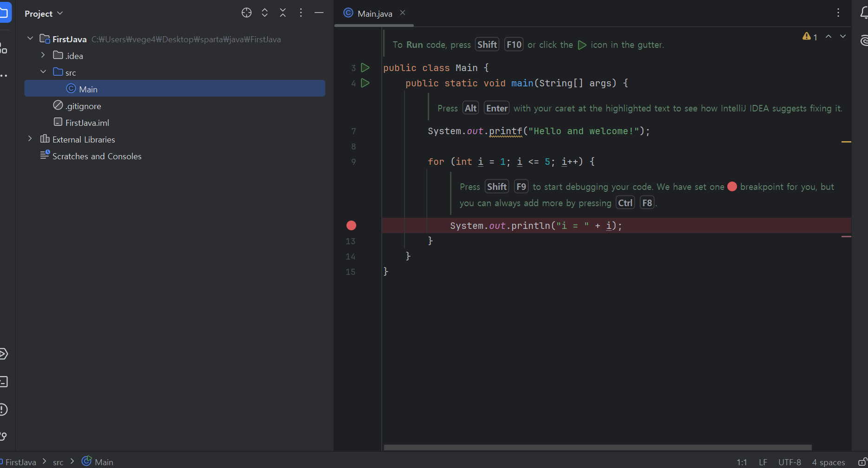Open the Git tool window icon
The image size is (868, 468).
tap(3, 436)
